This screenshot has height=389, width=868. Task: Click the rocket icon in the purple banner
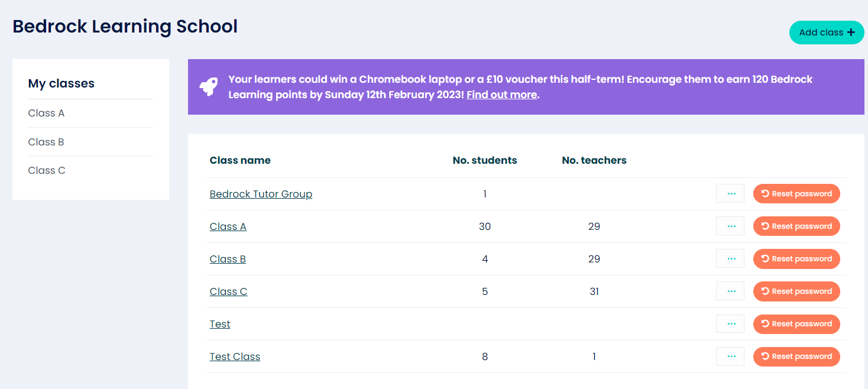pyautogui.click(x=208, y=87)
